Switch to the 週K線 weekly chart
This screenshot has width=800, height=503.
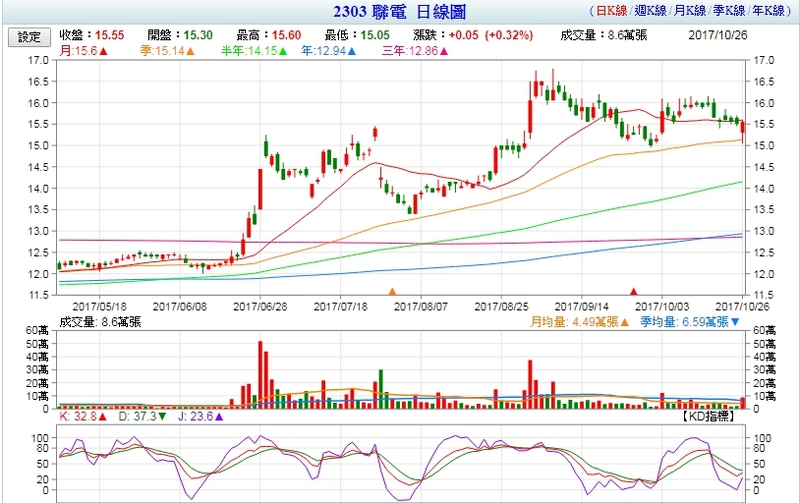pos(651,11)
